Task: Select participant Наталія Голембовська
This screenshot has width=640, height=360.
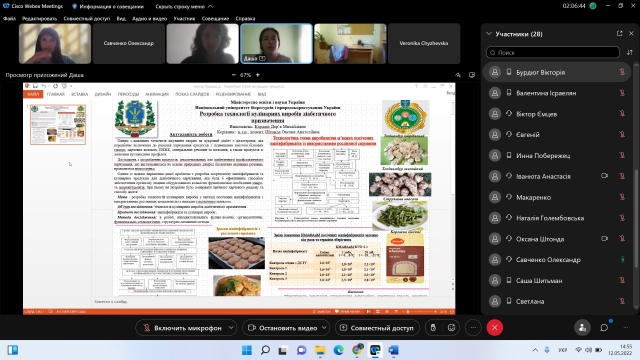Action: (x=557, y=218)
